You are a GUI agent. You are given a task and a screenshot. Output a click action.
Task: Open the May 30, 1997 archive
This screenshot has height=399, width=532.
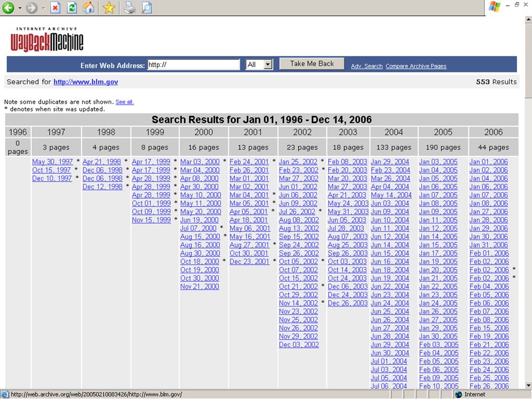pyautogui.click(x=53, y=162)
